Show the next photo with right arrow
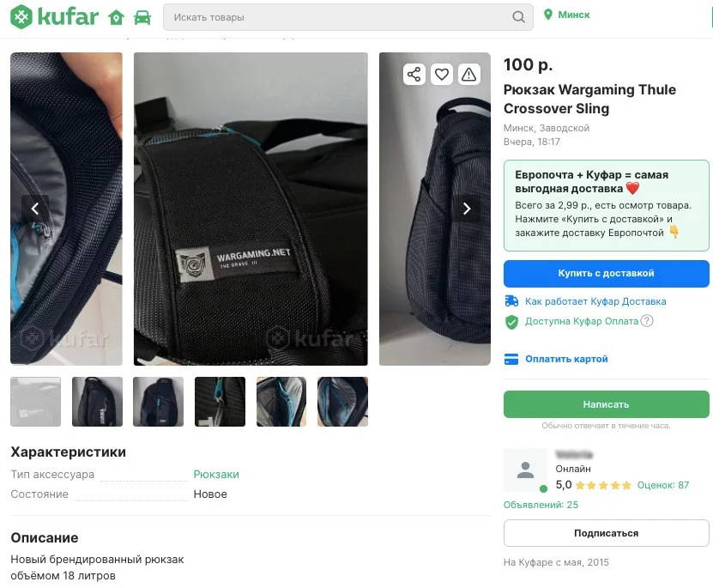The image size is (713, 588). click(467, 209)
